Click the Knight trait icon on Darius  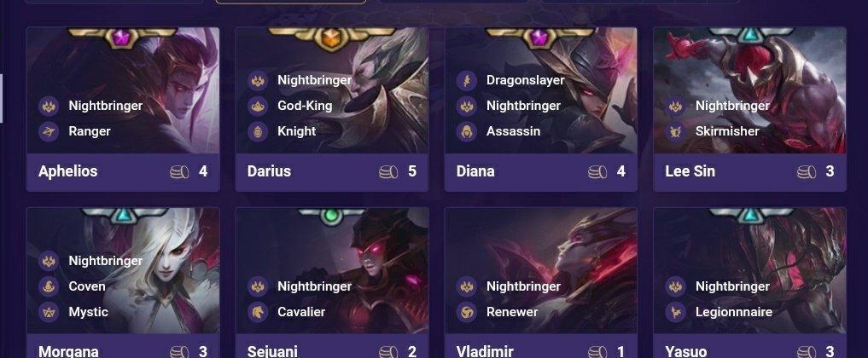tap(258, 131)
